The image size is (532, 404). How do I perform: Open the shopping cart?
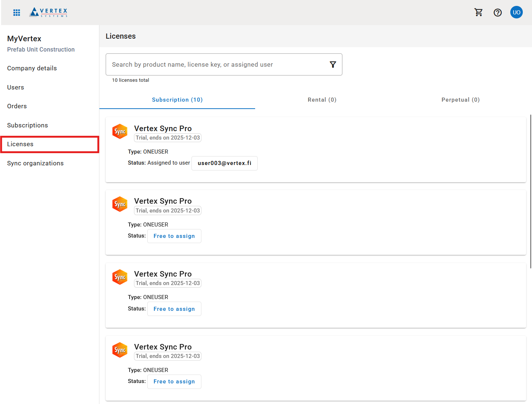click(x=478, y=13)
